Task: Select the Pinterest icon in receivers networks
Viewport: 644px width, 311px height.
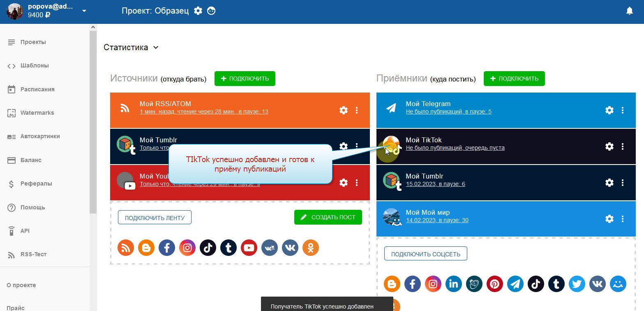Action: (x=495, y=284)
